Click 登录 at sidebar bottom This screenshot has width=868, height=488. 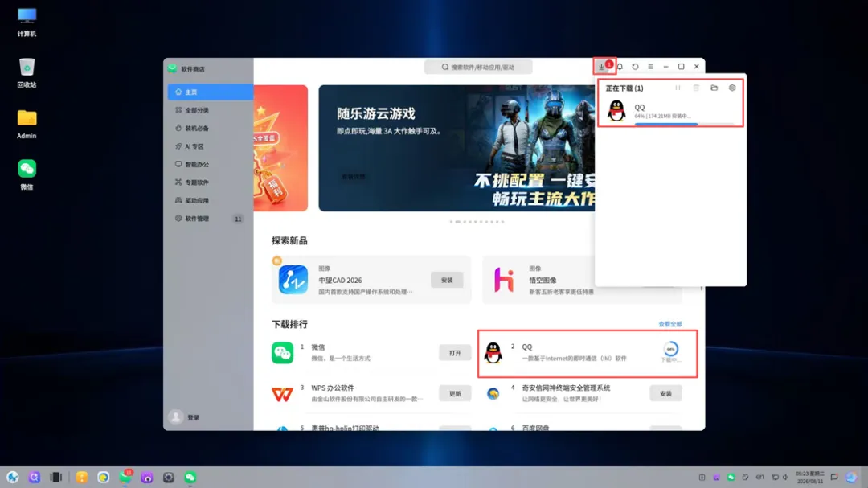[193, 417]
